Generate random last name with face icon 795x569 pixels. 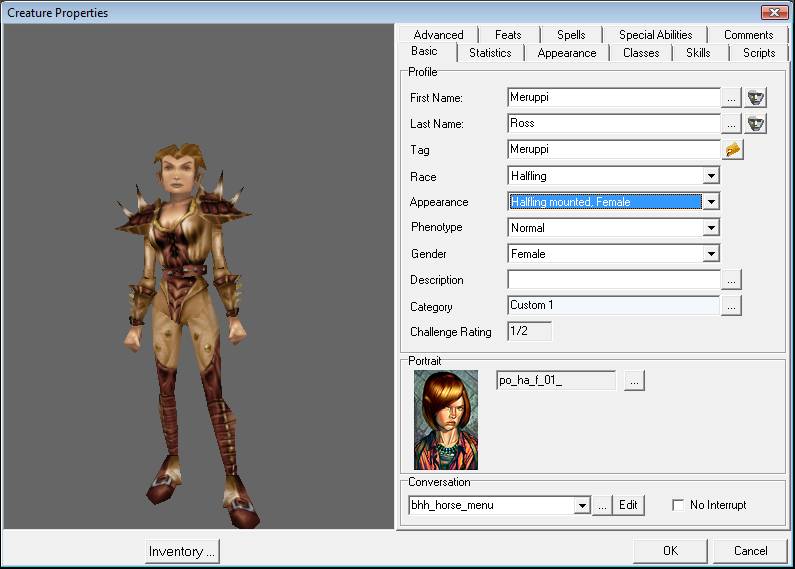(x=755, y=123)
